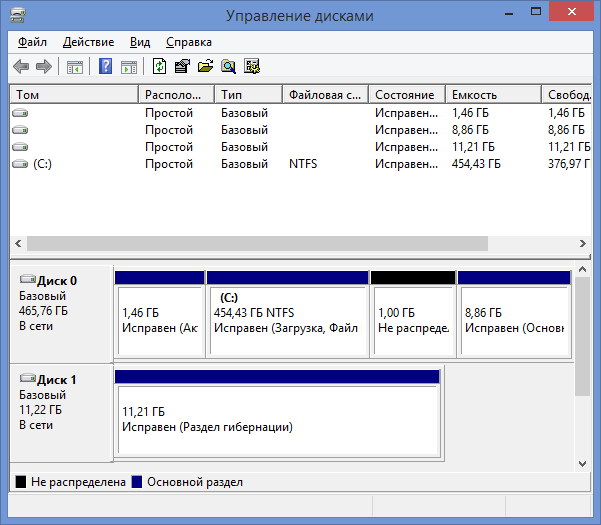Sort by the Емкость column header

tap(494, 94)
